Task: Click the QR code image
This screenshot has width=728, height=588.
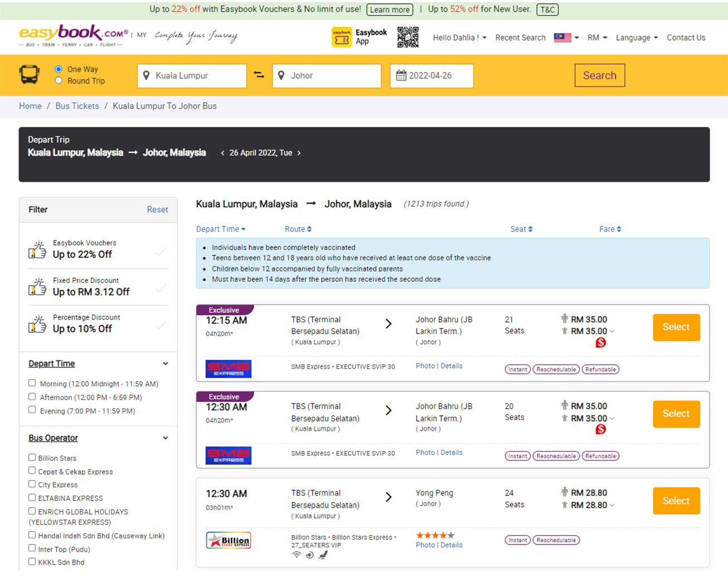Action: click(x=408, y=37)
